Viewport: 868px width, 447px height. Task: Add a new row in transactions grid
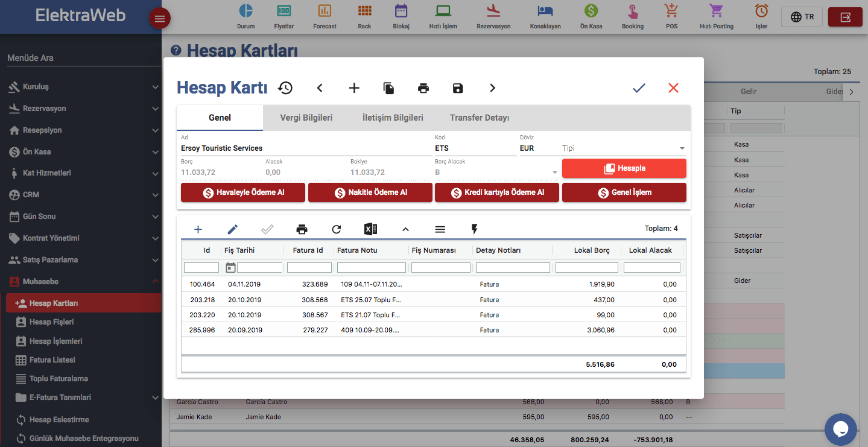pyautogui.click(x=198, y=229)
